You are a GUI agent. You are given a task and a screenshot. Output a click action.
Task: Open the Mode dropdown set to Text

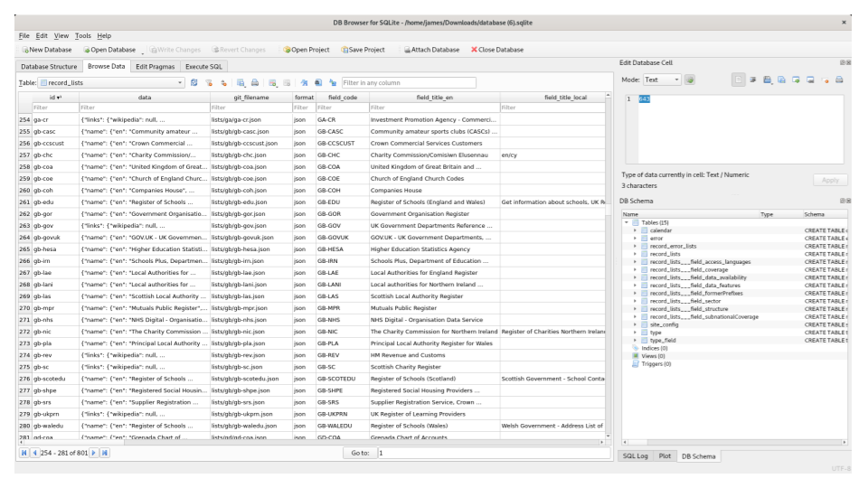point(662,80)
